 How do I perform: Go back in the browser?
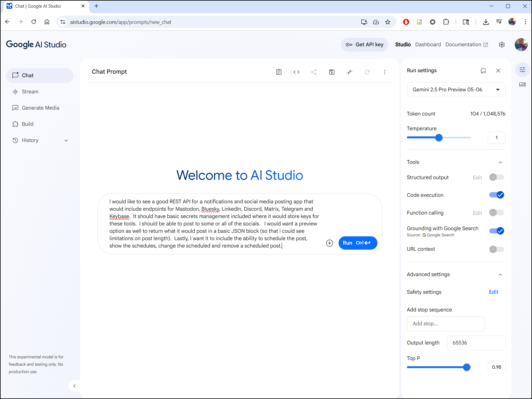click(x=7, y=22)
